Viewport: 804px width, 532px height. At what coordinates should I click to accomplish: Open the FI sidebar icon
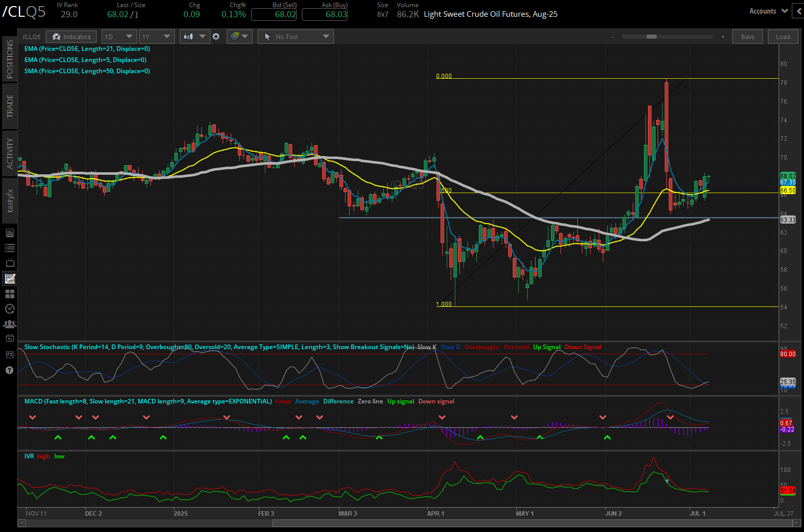pos(10,354)
